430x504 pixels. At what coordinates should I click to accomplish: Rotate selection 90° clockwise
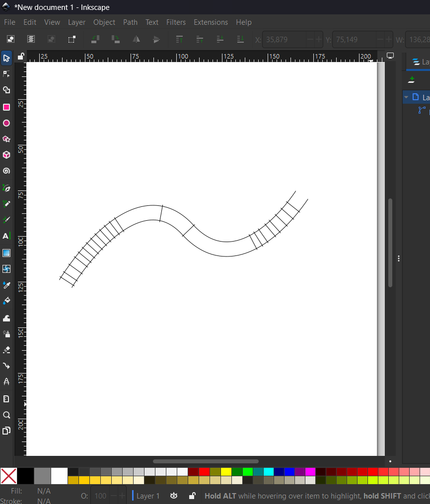(x=116, y=39)
